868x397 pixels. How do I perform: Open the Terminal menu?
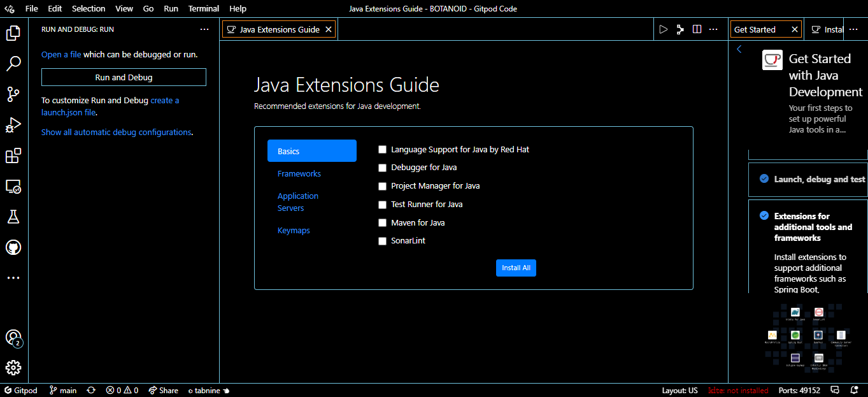point(204,9)
